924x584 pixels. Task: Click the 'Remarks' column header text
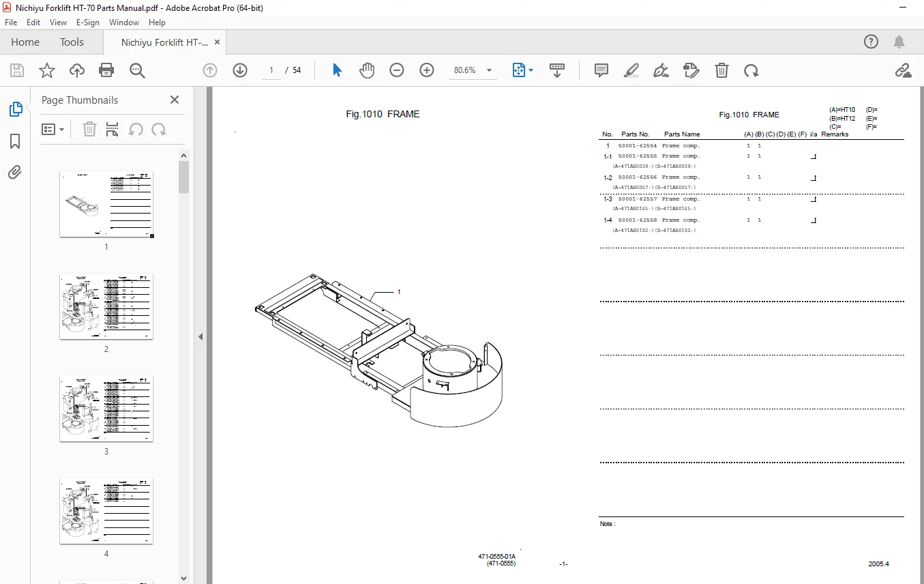[x=835, y=134]
